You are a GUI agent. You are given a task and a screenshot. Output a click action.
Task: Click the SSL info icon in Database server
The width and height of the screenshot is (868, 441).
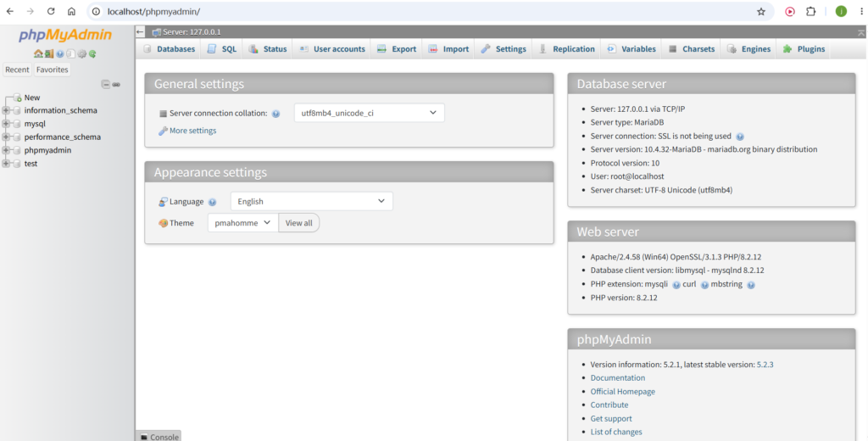[740, 137]
